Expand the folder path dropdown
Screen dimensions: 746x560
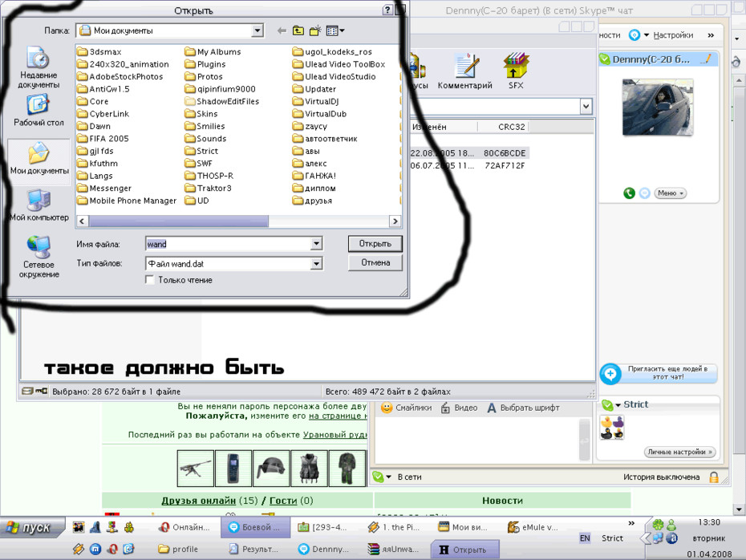tap(257, 31)
